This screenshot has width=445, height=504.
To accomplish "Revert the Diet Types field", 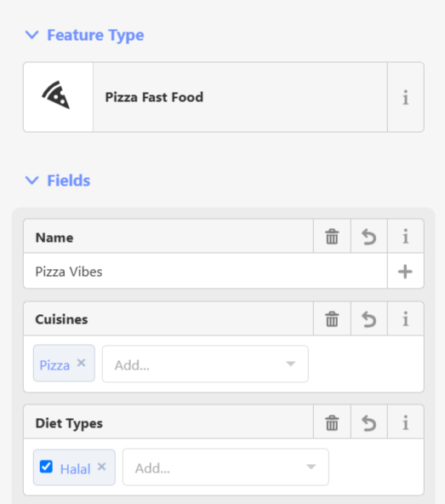I will tap(369, 422).
